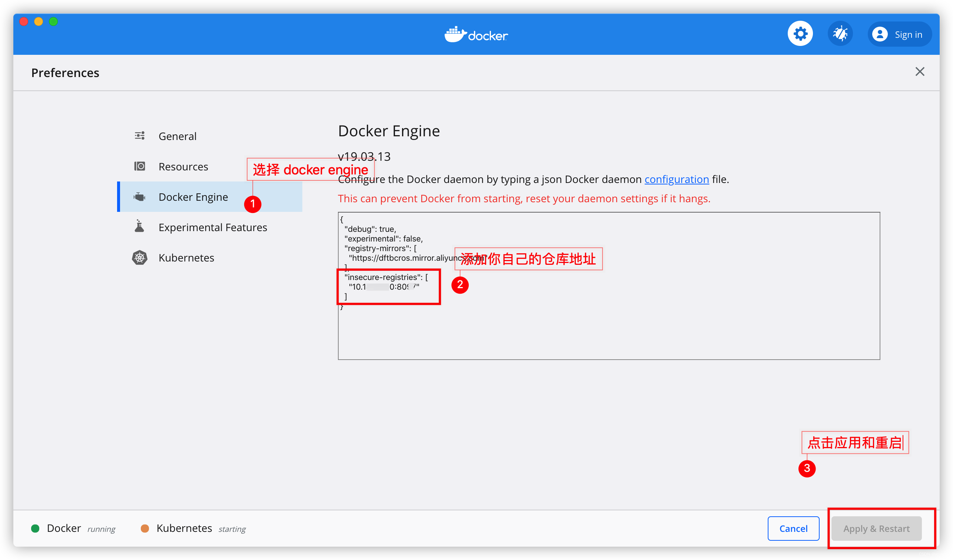Click the green Docker running status dot
Viewport: 953px width, 560px height.
pos(35,529)
